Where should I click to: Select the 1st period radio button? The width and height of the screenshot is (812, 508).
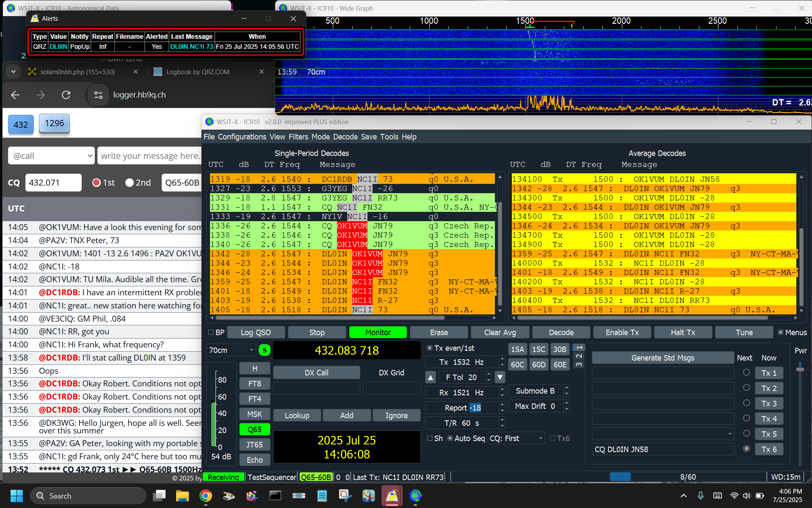pyautogui.click(x=97, y=183)
